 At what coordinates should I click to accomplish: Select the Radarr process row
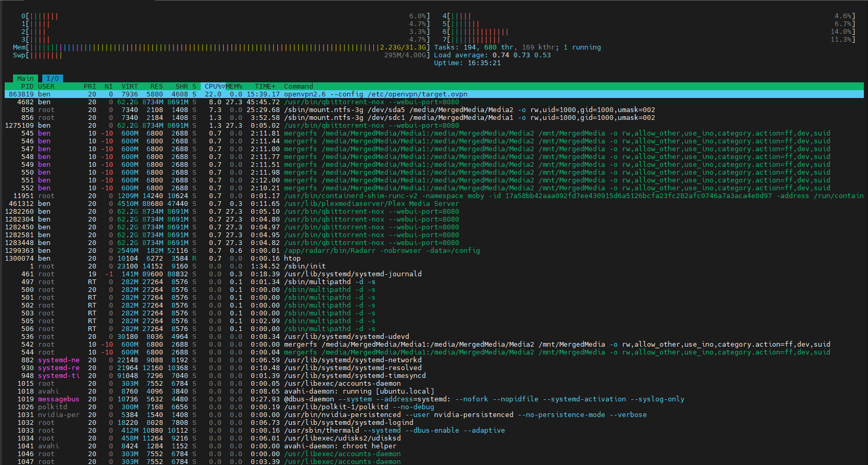434,251
